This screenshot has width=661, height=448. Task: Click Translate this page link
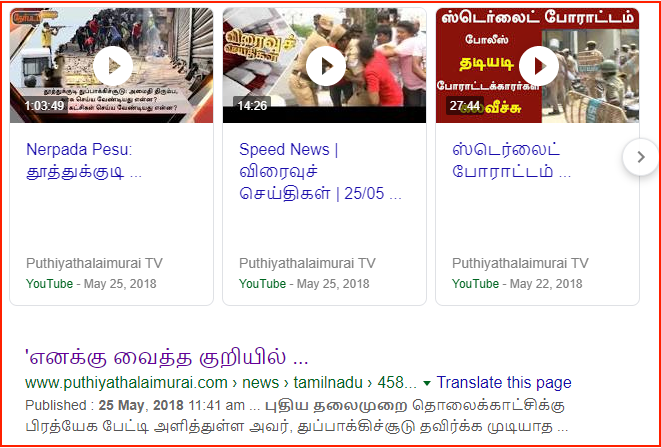[x=504, y=383]
